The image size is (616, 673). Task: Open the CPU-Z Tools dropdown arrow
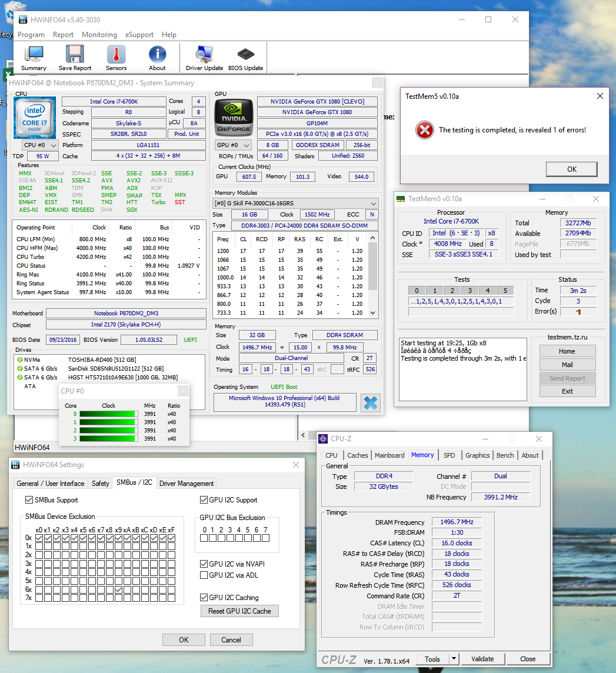coord(454,658)
